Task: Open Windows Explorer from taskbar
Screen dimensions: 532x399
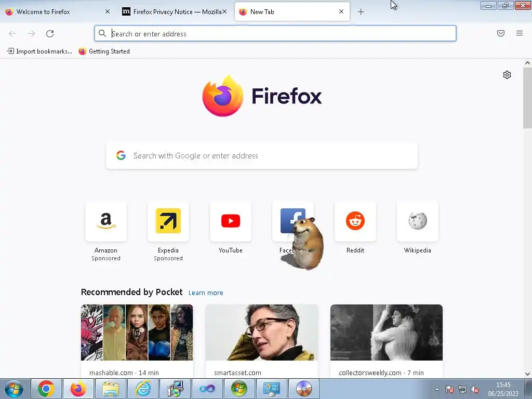Action: [111, 389]
